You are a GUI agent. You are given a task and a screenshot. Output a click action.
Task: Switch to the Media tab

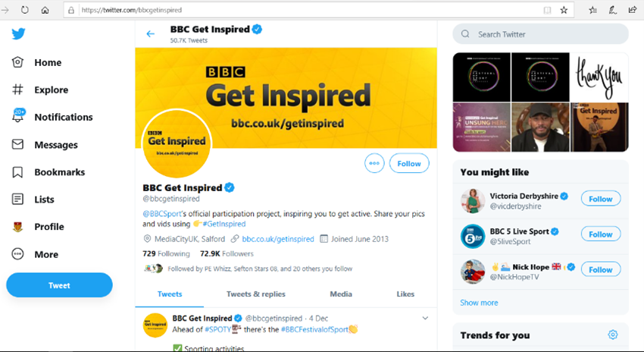click(341, 294)
